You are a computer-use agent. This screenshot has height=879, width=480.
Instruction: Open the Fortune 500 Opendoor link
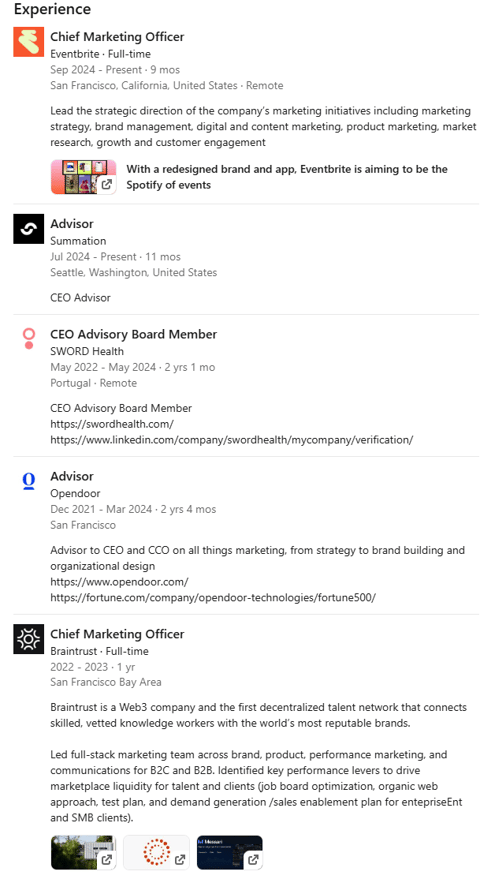(x=213, y=598)
